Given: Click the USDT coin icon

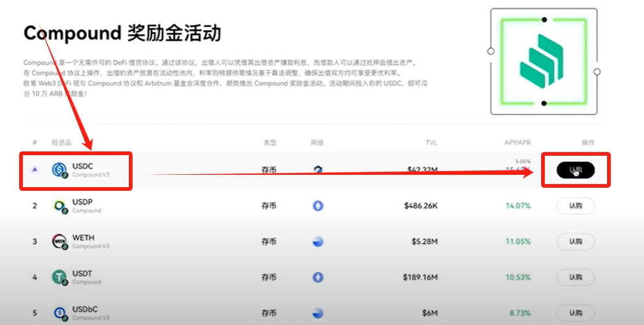Looking at the screenshot, I should click(x=59, y=278).
